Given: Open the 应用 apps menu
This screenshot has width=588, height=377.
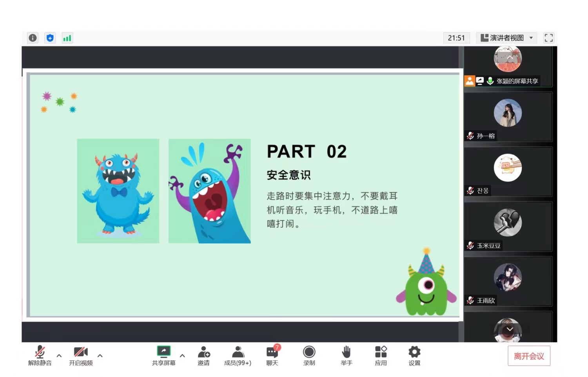Looking at the screenshot, I should 381,355.
